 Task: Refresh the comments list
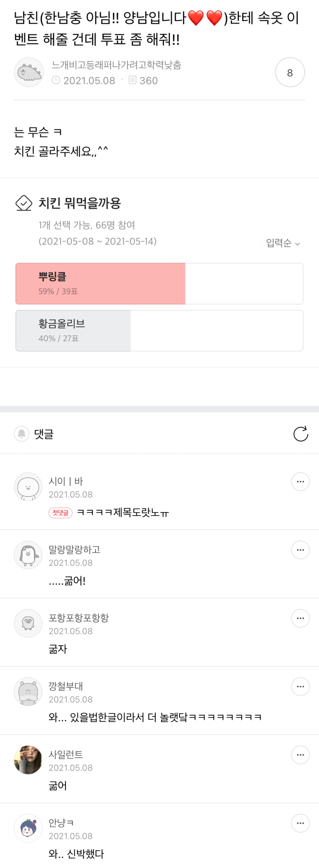[300, 434]
